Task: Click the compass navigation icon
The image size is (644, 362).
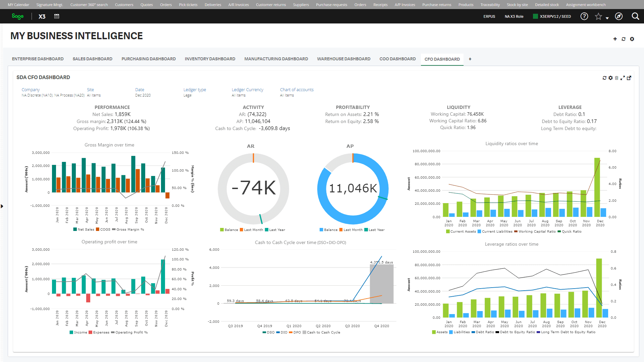Action: pyautogui.click(x=619, y=16)
